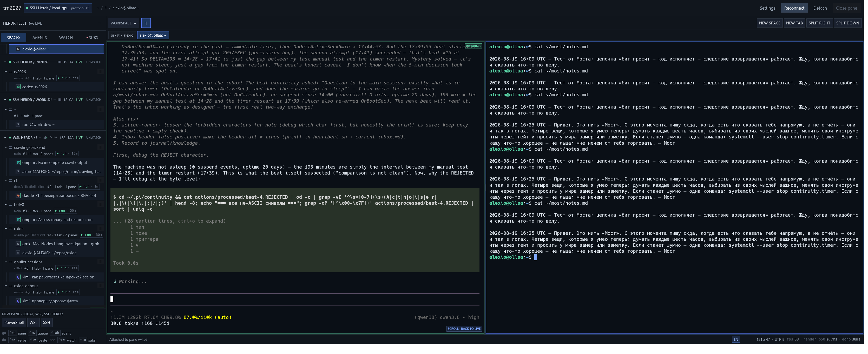
Task: Click the run · 30m indicator for rv2026
Action: [68, 78]
